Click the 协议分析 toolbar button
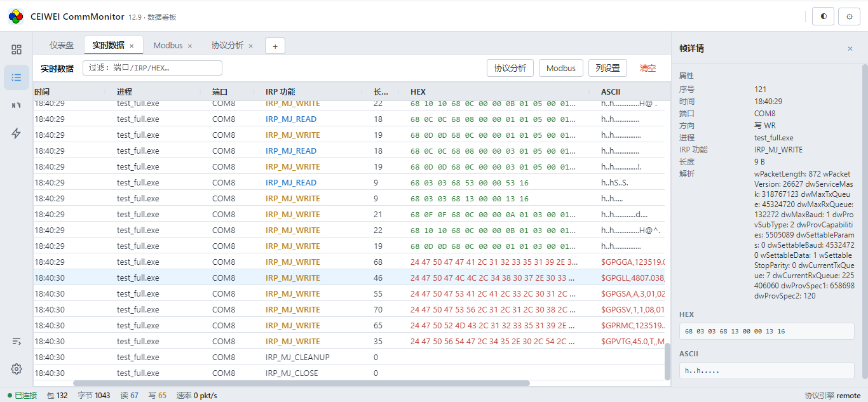The image size is (868, 402). tap(510, 68)
